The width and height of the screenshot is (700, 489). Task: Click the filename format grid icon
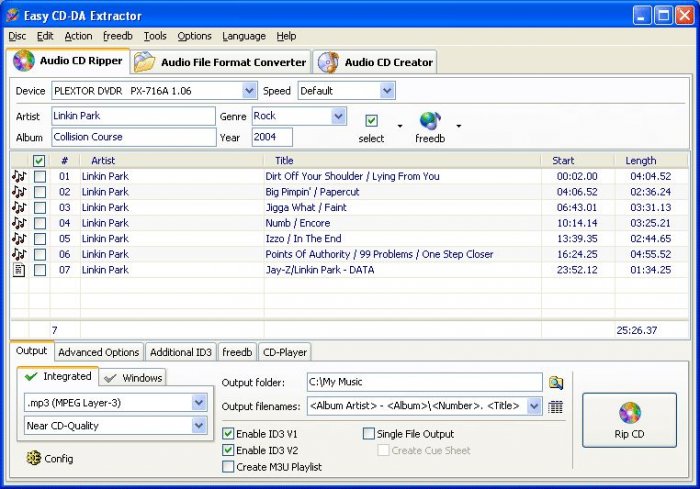555,406
